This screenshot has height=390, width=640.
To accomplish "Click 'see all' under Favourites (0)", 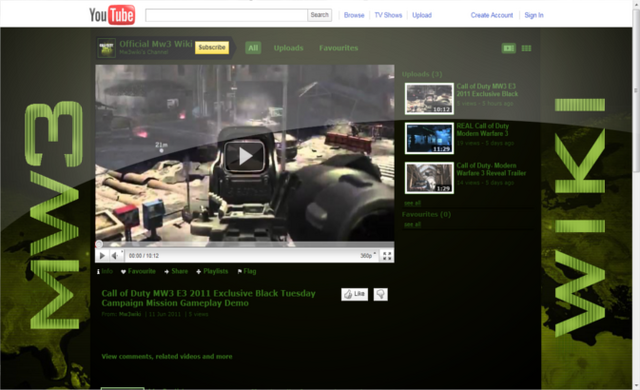I will point(412,224).
